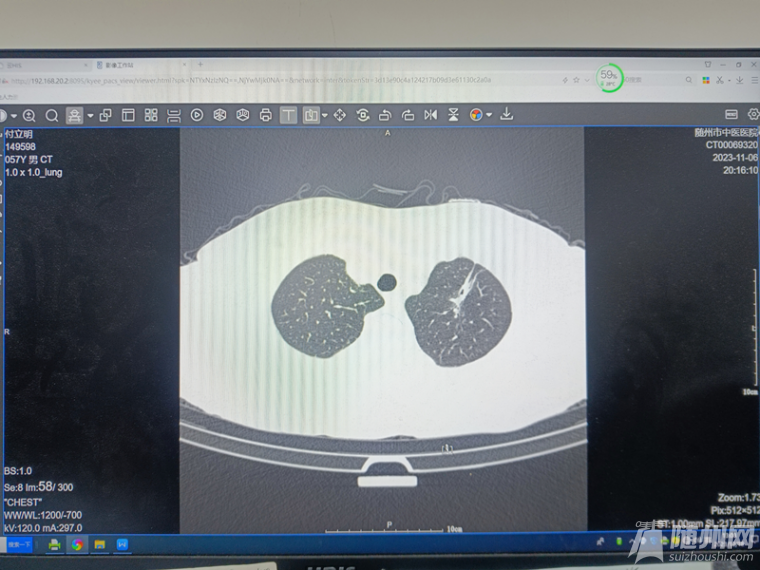Click the lightning speed mode icon
This screenshot has height=570, width=760.
coord(565,80)
